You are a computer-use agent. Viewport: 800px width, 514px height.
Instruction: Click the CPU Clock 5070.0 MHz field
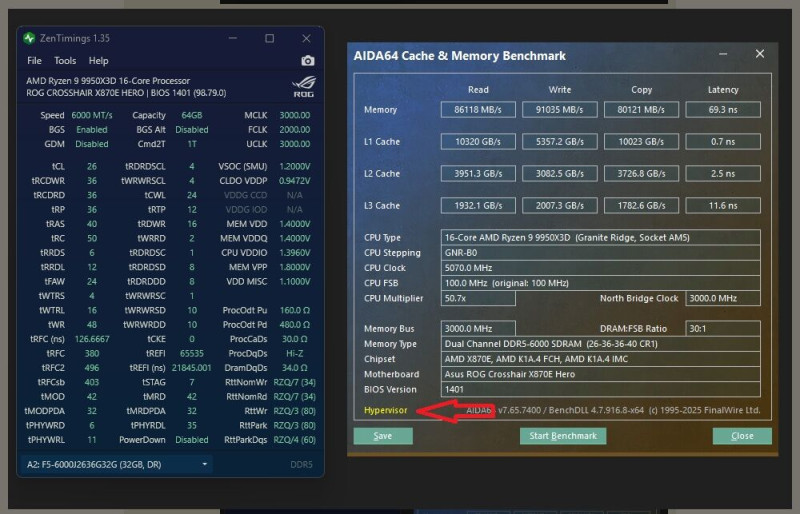601,268
